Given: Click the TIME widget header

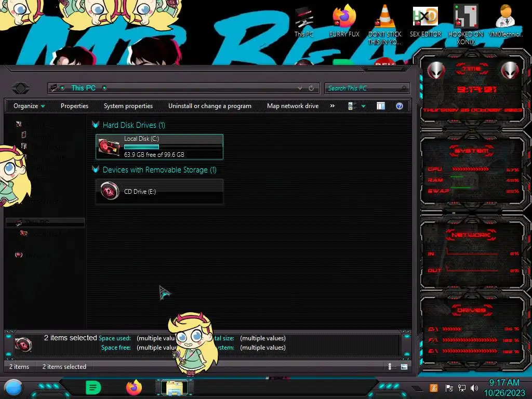Looking at the screenshot, I should [472, 69].
